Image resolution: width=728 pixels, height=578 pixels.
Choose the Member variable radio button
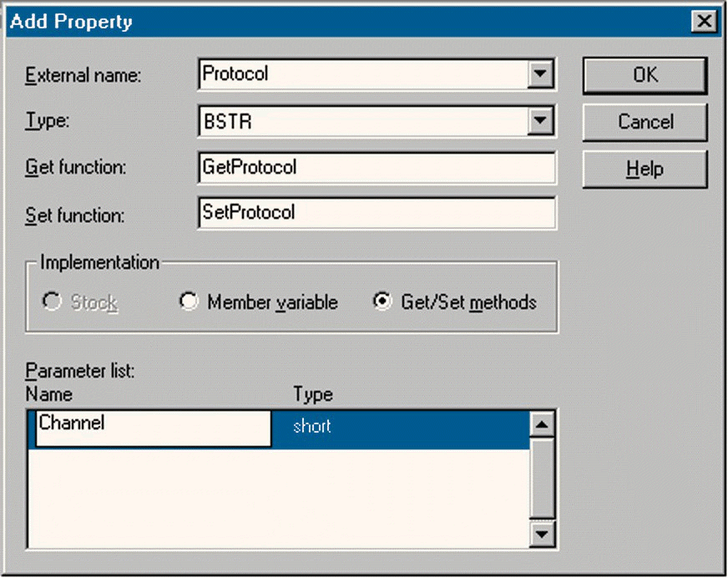pos(189,302)
